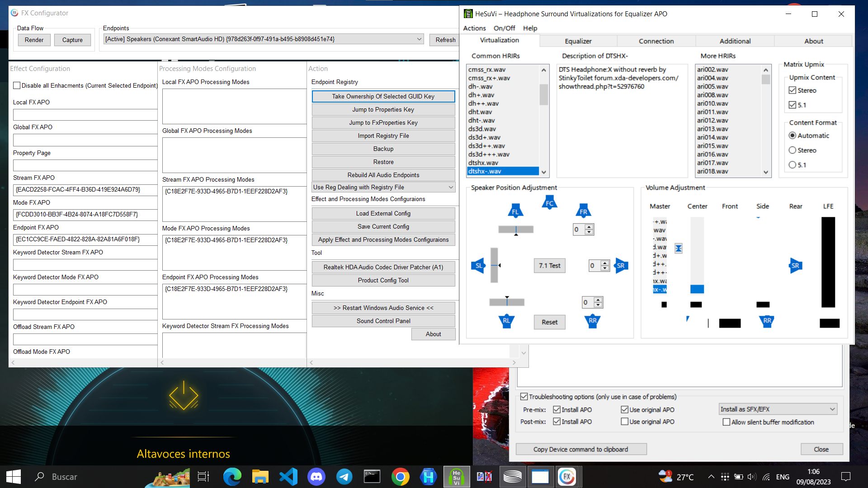Select dh++.wav in Common HRIRs list
This screenshot has width=868, height=488.
pyautogui.click(x=503, y=103)
